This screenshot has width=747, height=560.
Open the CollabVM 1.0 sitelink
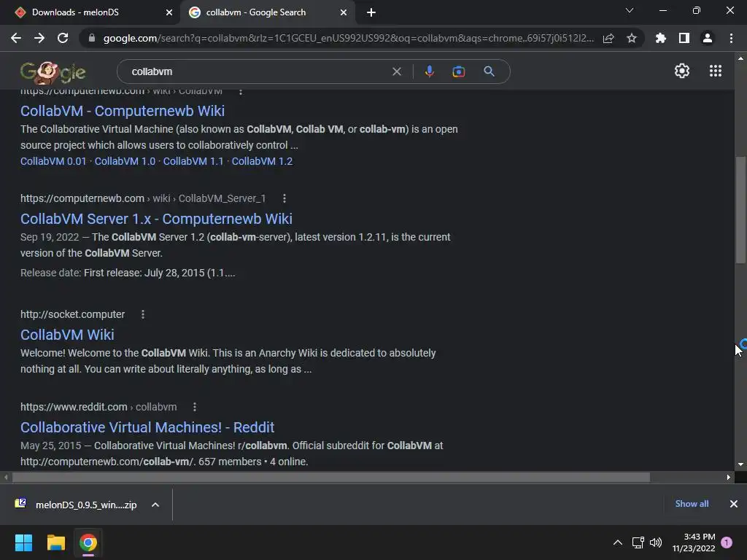125,161
